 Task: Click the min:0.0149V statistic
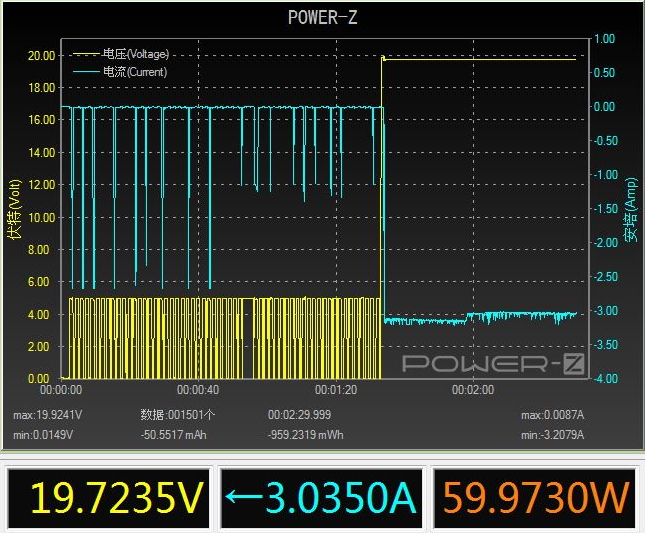pyautogui.click(x=43, y=435)
